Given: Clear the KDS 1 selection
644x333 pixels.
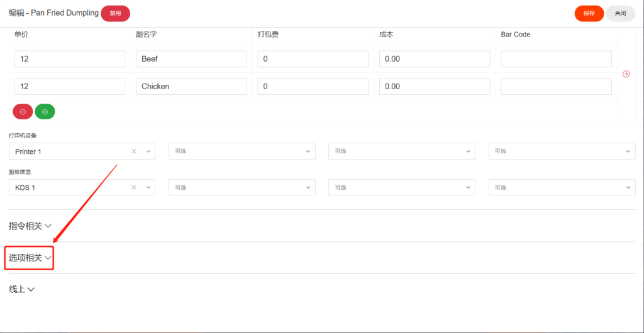Looking at the screenshot, I should point(133,187).
